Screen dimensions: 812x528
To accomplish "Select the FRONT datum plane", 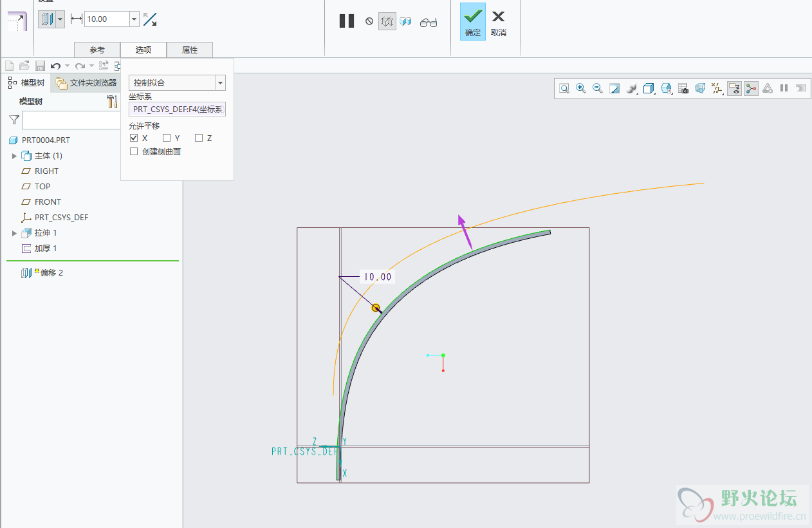I will click(48, 202).
